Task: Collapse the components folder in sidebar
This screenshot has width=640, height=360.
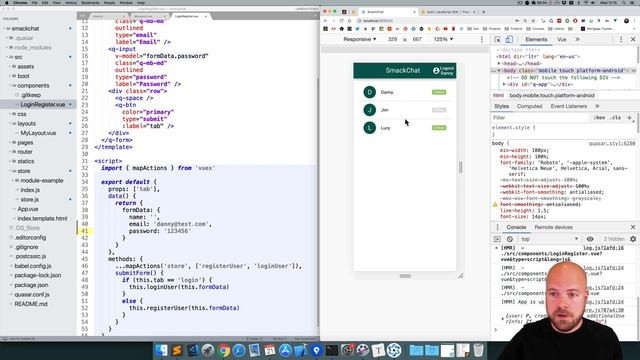Action: pyautogui.click(x=10, y=86)
